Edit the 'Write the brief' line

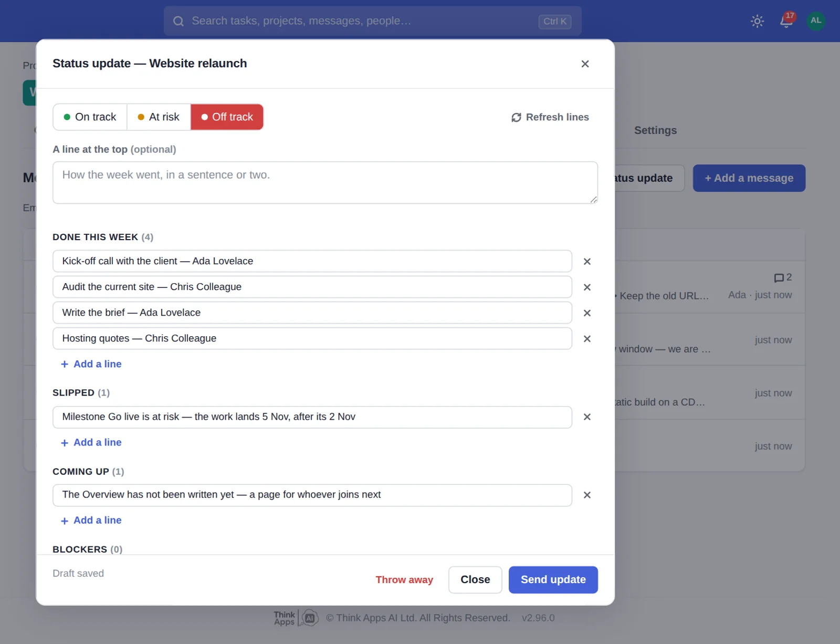coord(312,313)
